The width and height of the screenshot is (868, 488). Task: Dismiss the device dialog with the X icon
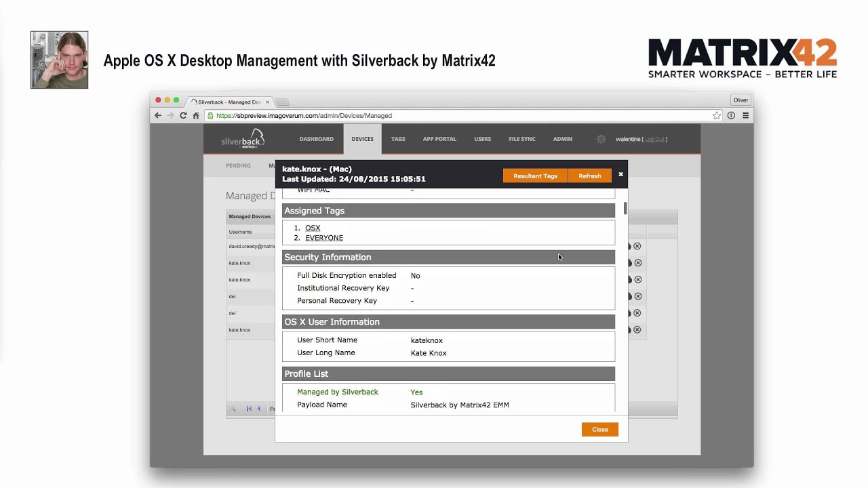coord(620,174)
